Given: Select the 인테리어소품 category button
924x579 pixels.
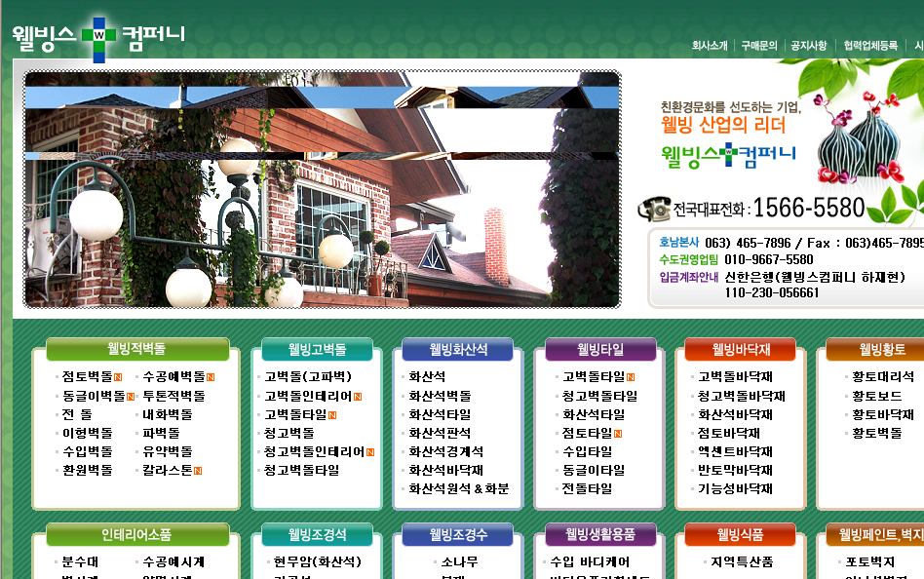Looking at the screenshot, I should (x=136, y=535).
